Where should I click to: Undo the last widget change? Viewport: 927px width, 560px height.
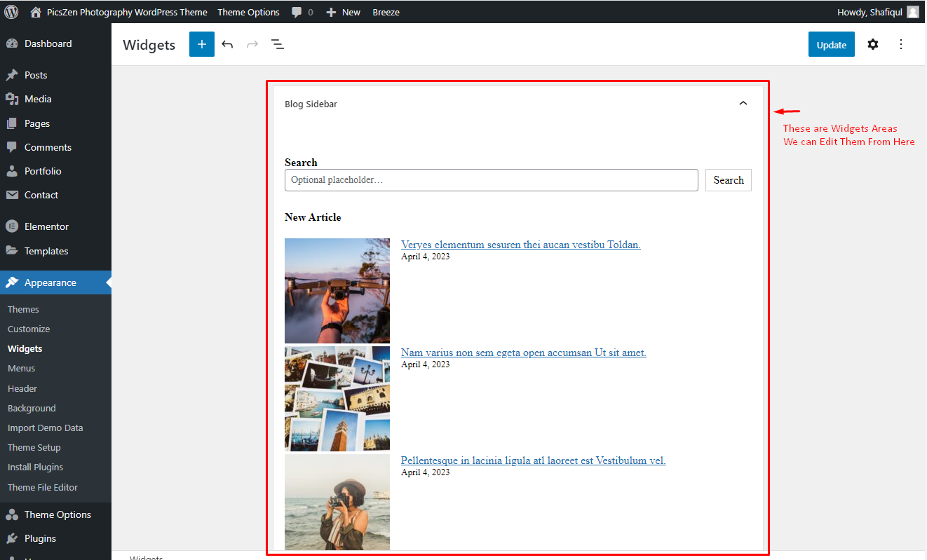(227, 44)
